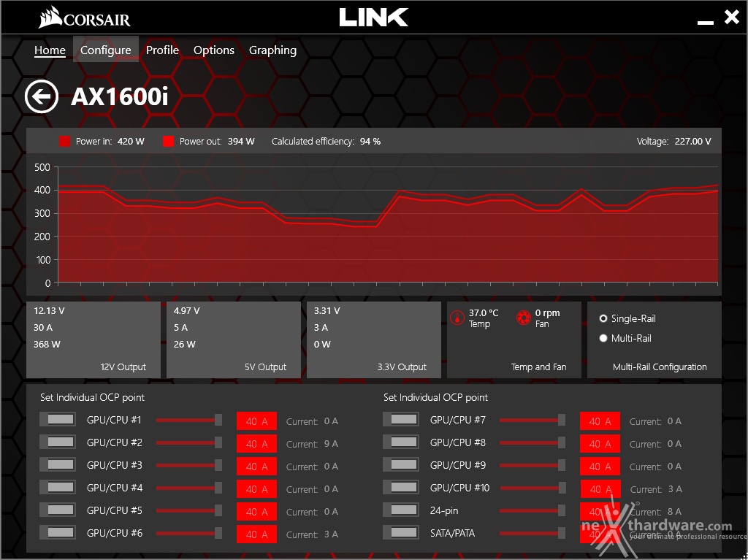Click the 0 rpm fan reading
This screenshot has height=560, width=748.
click(547, 313)
